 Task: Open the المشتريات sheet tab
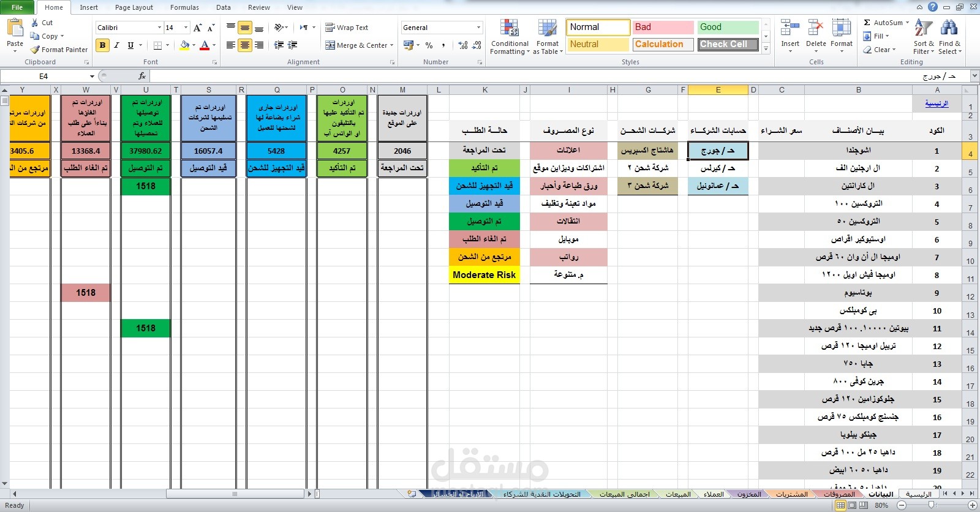[791, 494]
